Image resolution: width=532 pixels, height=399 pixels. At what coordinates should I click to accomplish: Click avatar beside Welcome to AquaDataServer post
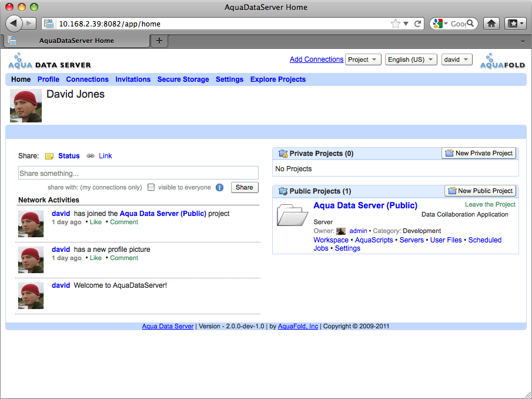click(31, 295)
